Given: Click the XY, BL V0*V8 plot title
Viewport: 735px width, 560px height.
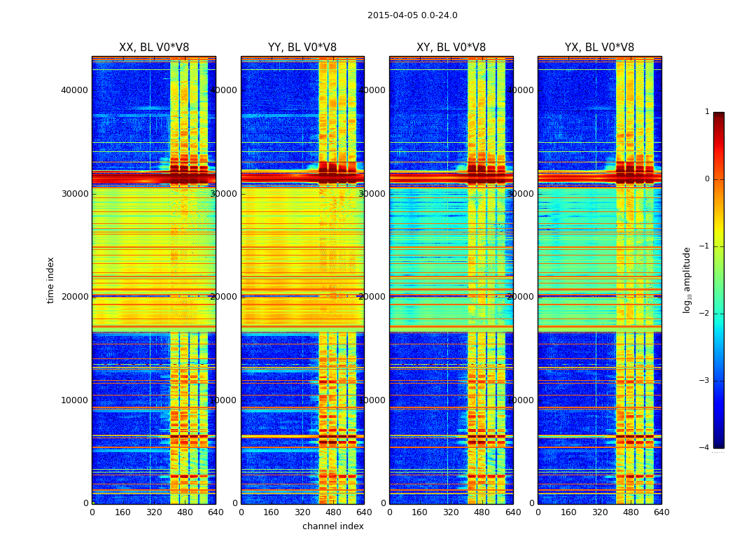Looking at the screenshot, I should click(451, 48).
